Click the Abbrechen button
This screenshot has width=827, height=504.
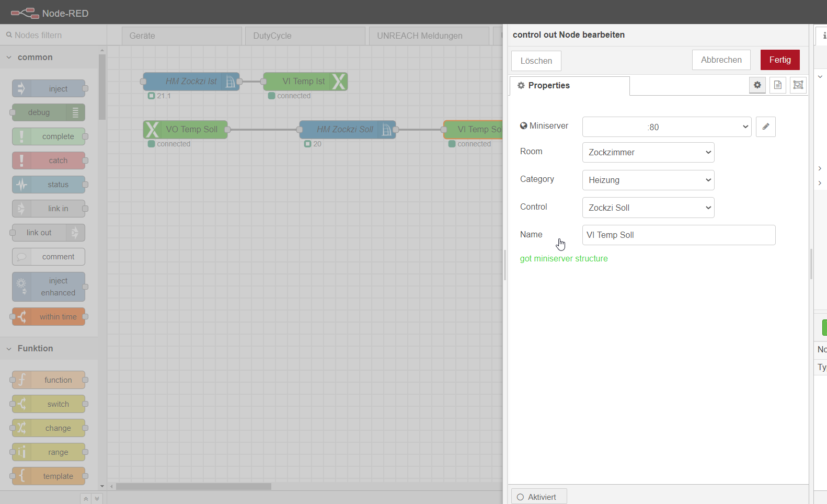[721, 60]
